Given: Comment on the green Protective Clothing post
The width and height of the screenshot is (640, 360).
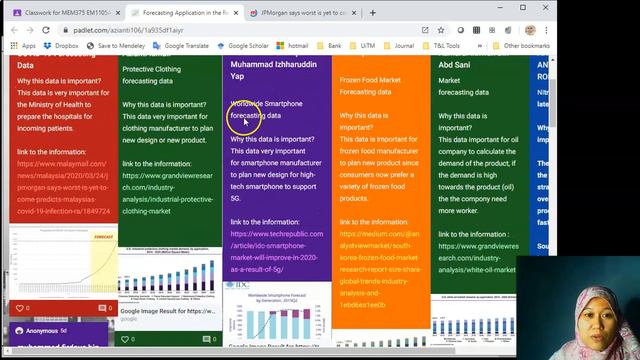Looking at the screenshot, I should [207, 339].
